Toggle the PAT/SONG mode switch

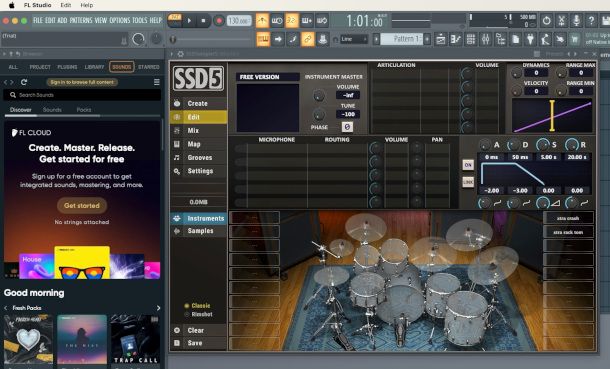(175, 20)
